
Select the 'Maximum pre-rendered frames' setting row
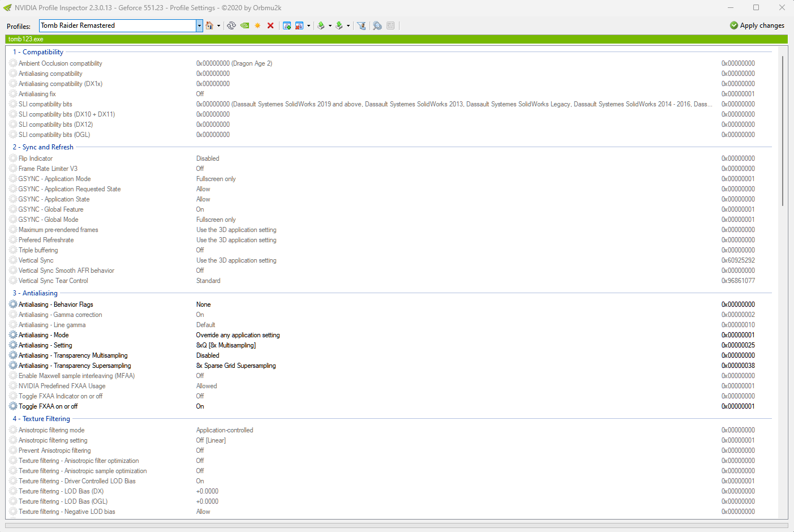click(391, 230)
